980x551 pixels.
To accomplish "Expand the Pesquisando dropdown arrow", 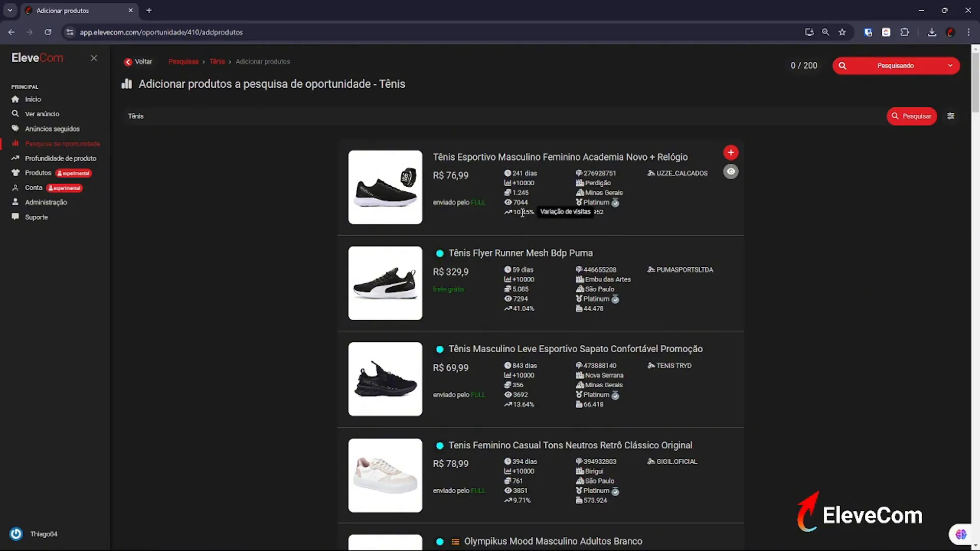I will pyautogui.click(x=950, y=66).
